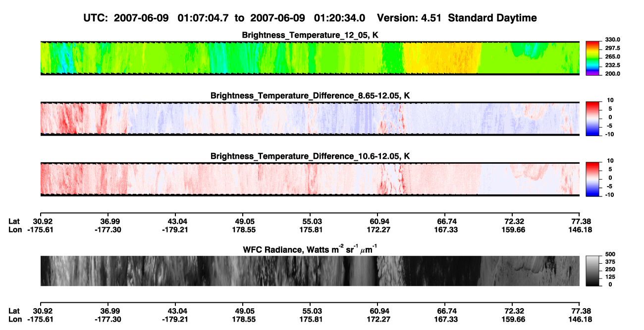
Task: Click '10' on the 10.6-12.05 color bar
Action: [x=610, y=161]
